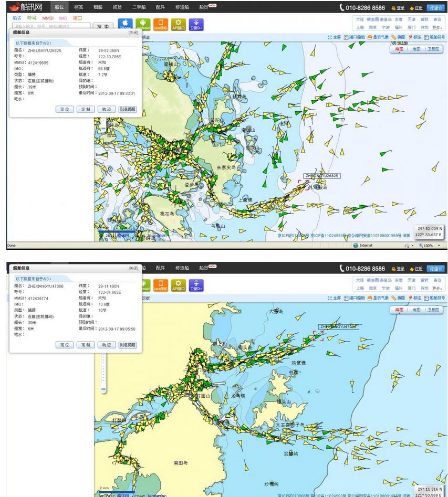
Task: Click 到港提醒 in ZHEXIANGYU47006 ship dialog
Action: pyautogui.click(x=128, y=345)
